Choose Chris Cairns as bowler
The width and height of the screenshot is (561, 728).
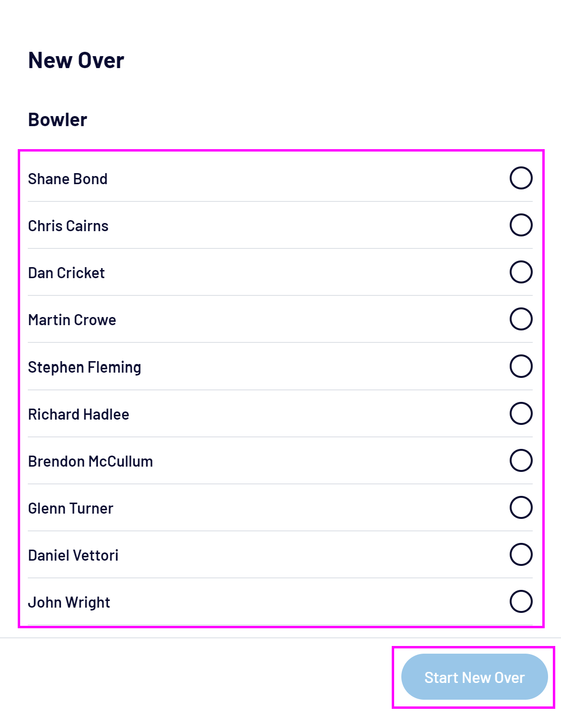[x=521, y=225]
